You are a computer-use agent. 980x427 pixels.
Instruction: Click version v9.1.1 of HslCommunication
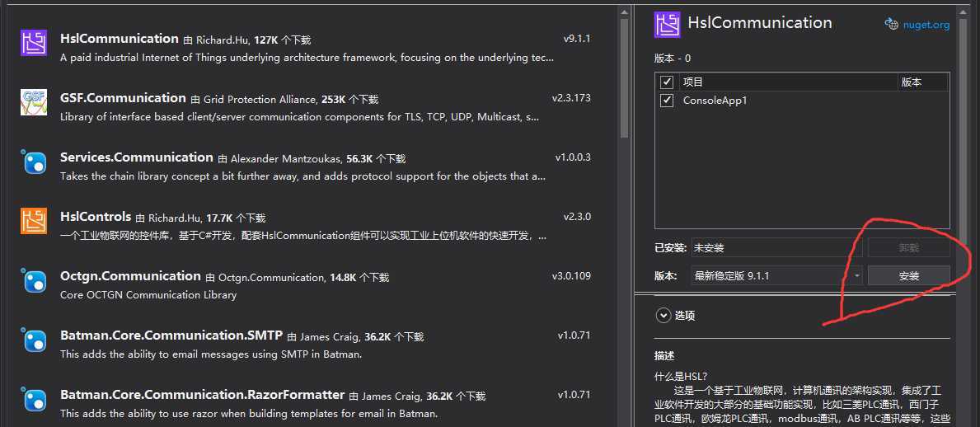click(577, 38)
